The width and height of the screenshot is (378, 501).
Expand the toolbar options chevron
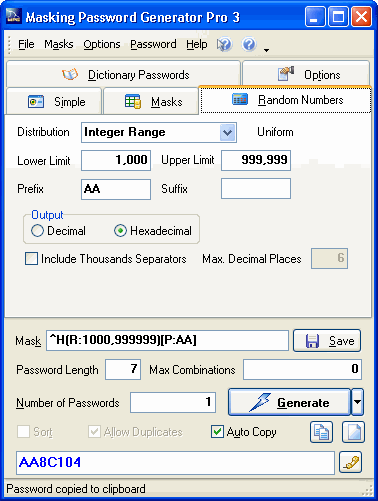click(266, 50)
